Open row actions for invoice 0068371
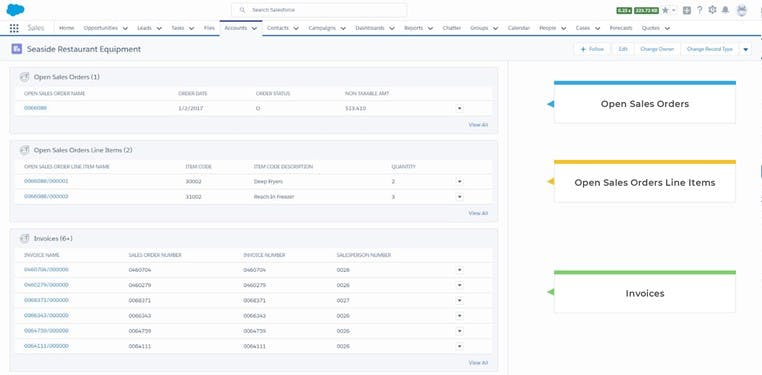This screenshot has height=375, width=762. click(x=459, y=300)
